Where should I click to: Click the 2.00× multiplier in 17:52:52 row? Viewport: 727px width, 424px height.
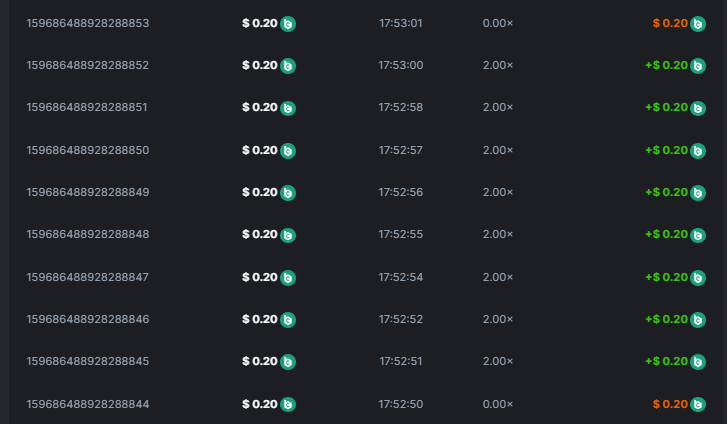tap(497, 319)
